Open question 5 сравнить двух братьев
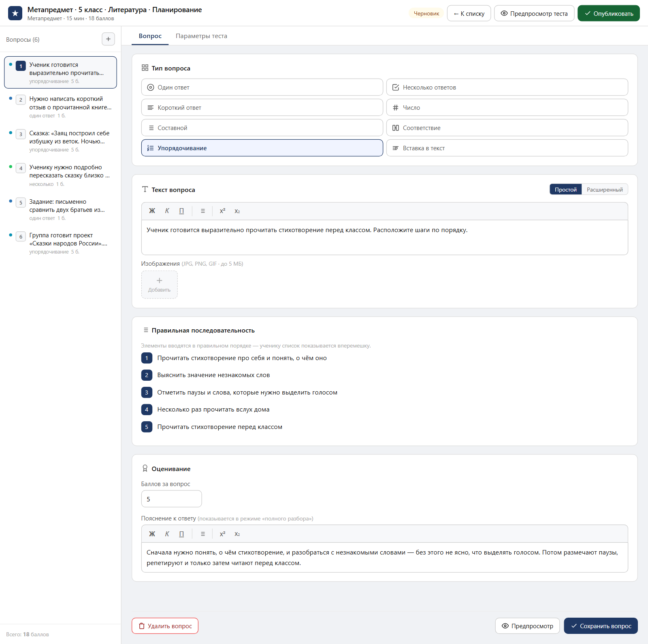The image size is (648, 644). tap(60, 209)
